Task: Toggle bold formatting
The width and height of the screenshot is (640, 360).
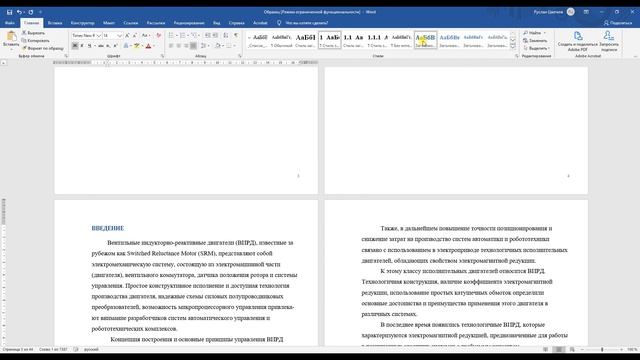Action: (75, 46)
